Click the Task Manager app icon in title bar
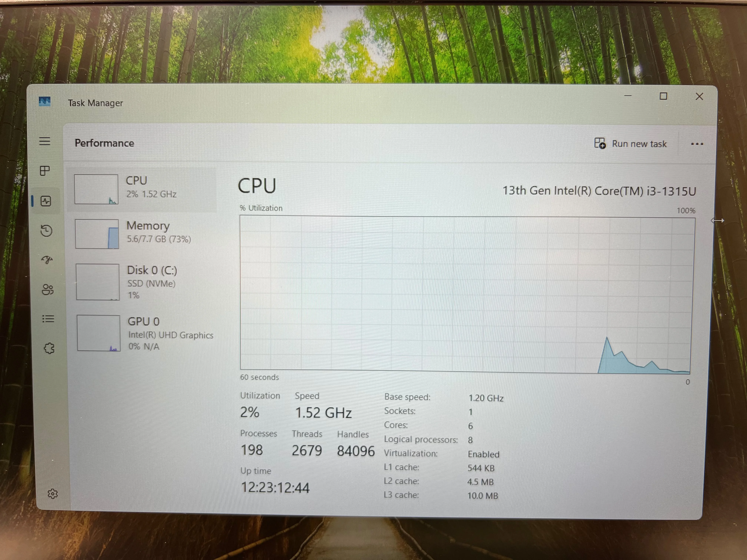Screen dimensions: 747x560 click(45, 101)
